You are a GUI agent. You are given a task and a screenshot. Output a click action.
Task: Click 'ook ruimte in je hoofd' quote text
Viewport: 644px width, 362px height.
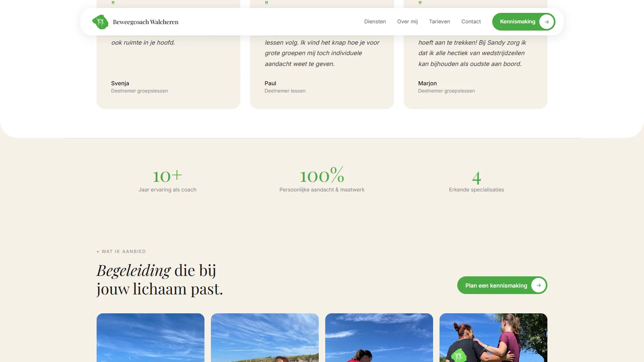tap(143, 43)
